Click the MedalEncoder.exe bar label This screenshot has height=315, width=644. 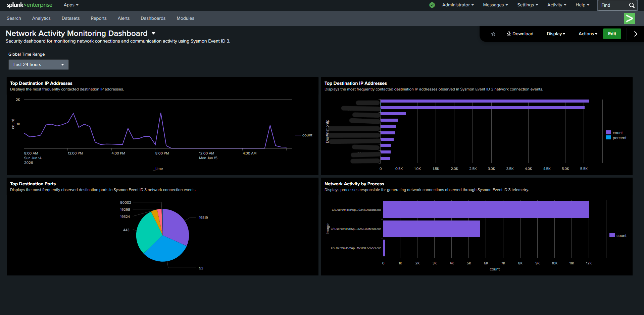pos(356,248)
